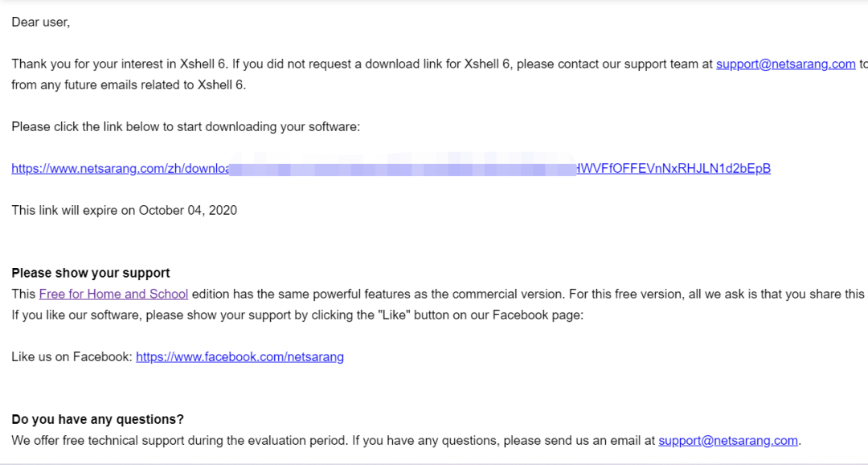Viewport: 868px width, 465px height.
Task: Click 'Thank you for your interest in Xshell 6'
Action: point(120,64)
